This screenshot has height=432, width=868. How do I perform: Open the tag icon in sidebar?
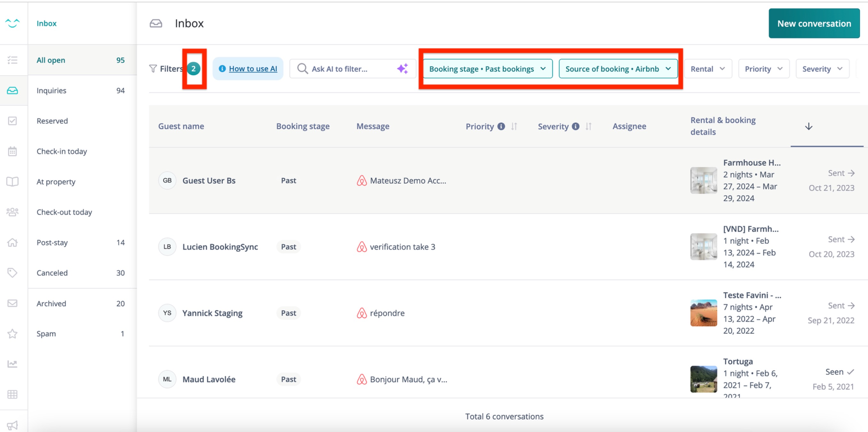click(12, 273)
